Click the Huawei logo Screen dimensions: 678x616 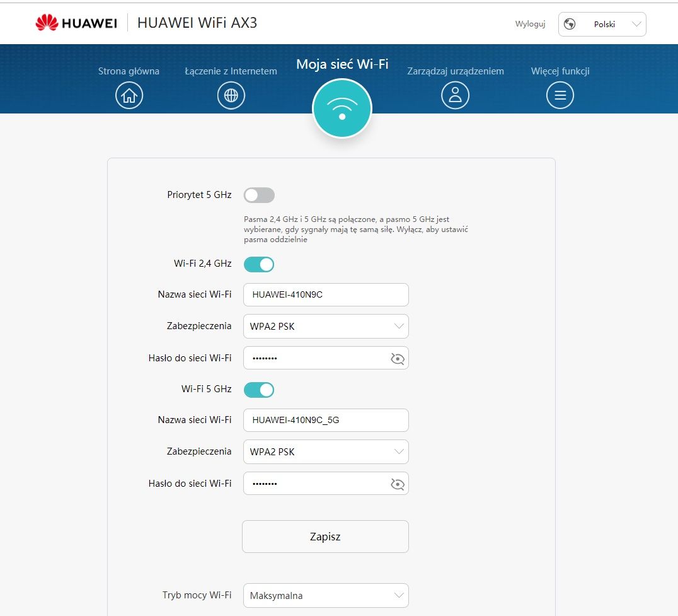(x=76, y=23)
